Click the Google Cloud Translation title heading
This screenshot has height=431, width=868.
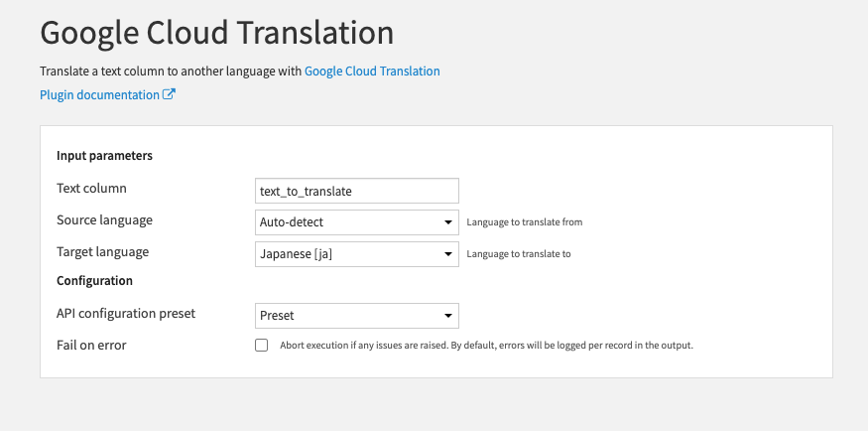[x=217, y=33]
